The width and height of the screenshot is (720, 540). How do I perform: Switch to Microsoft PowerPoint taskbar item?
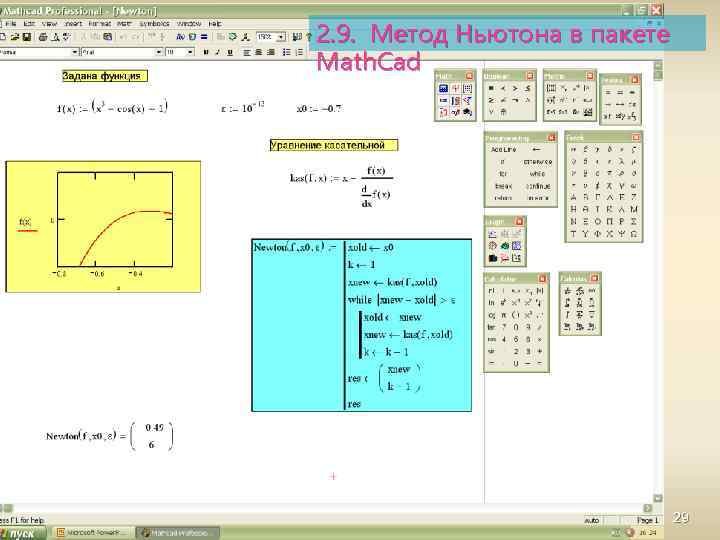point(93,533)
